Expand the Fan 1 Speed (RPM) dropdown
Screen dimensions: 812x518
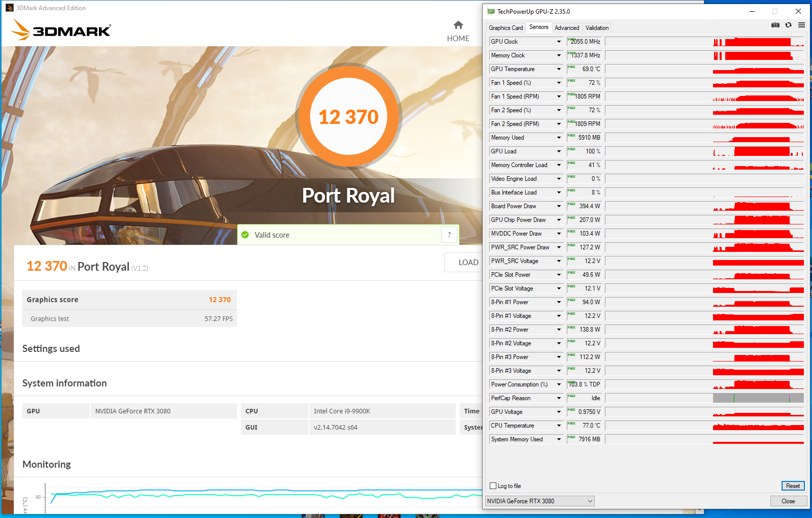[x=559, y=96]
